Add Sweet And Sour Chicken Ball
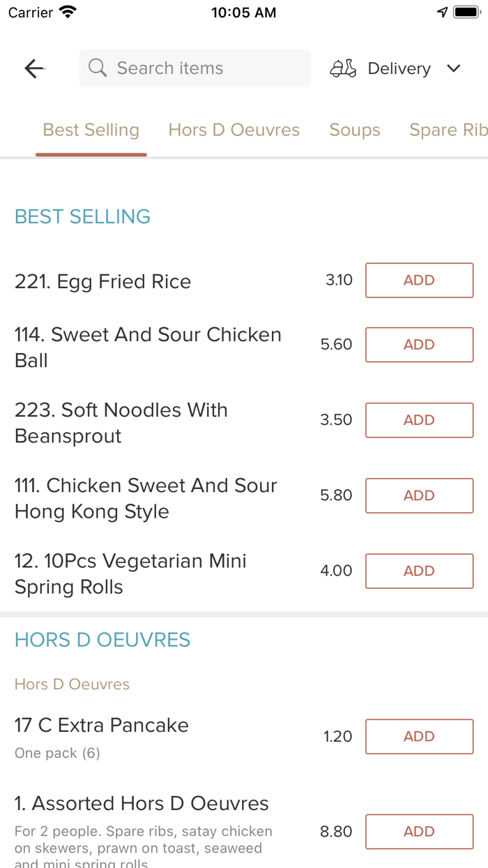Viewport: 488px width, 868px height. click(419, 345)
